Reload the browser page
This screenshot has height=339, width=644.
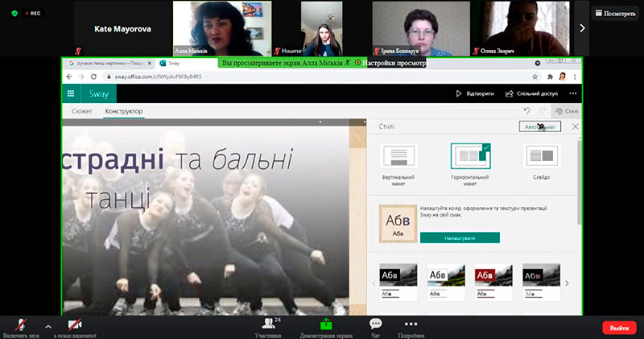tap(93, 76)
